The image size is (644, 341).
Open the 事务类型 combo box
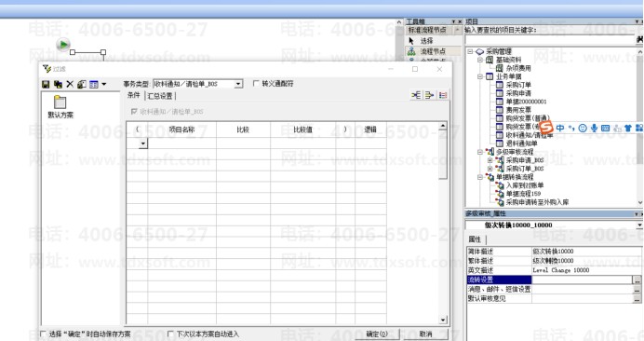[x=197, y=84]
